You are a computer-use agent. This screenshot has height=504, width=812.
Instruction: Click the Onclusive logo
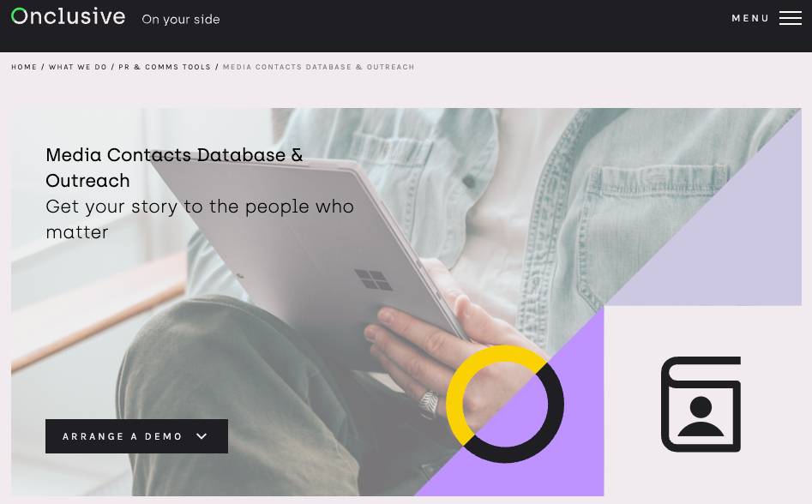pyautogui.click(x=69, y=16)
